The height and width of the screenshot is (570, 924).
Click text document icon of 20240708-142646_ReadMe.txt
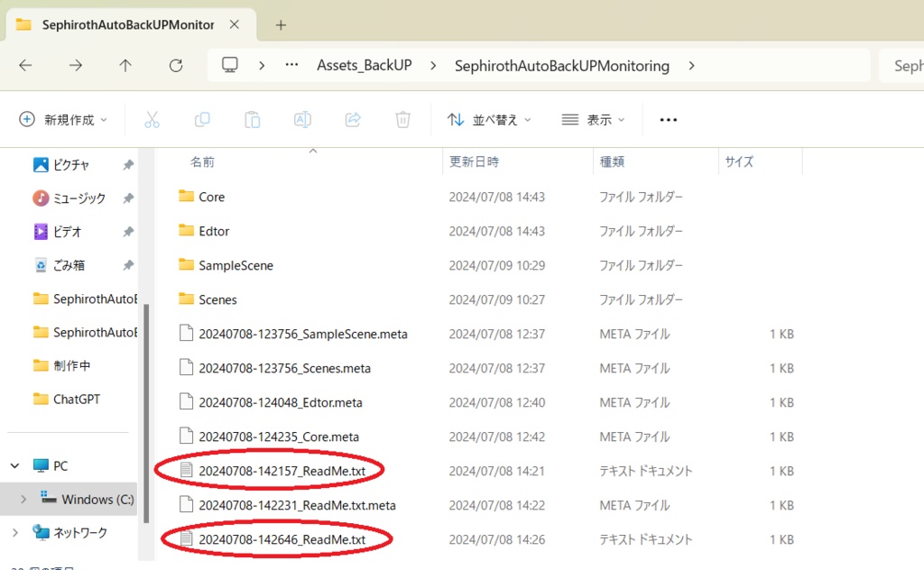tap(186, 538)
